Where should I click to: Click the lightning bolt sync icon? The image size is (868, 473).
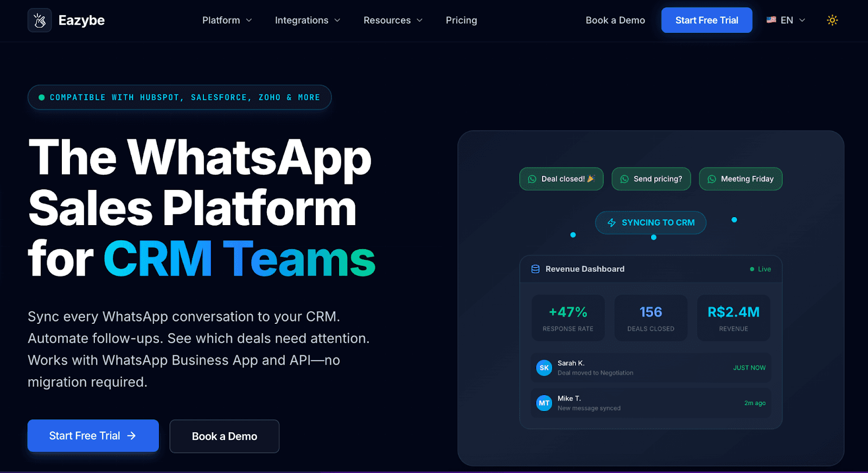coord(611,223)
